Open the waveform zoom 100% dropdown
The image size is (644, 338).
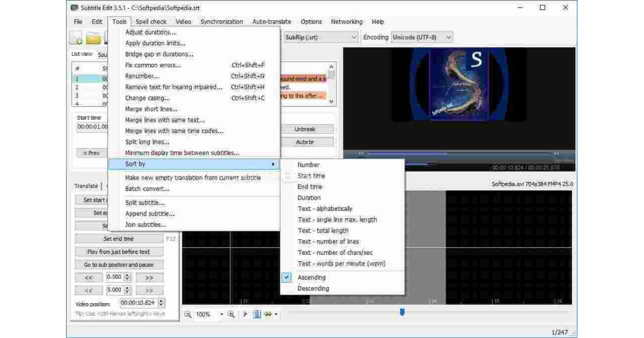click(x=221, y=314)
